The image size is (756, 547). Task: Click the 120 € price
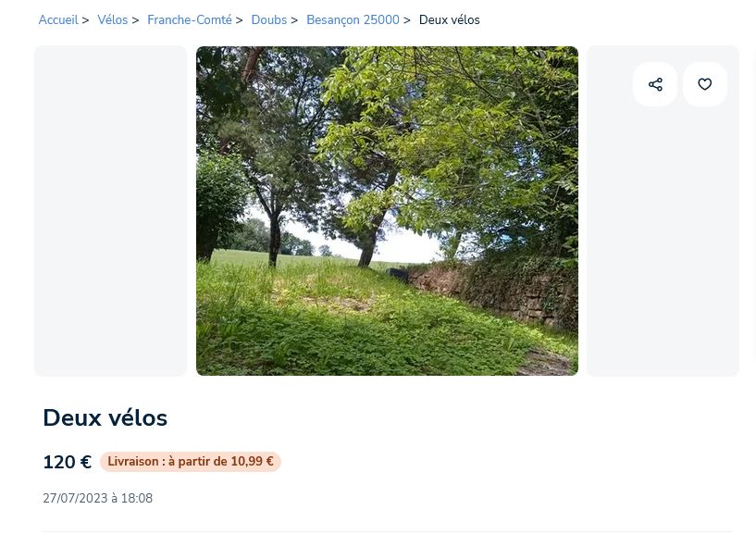tap(68, 462)
